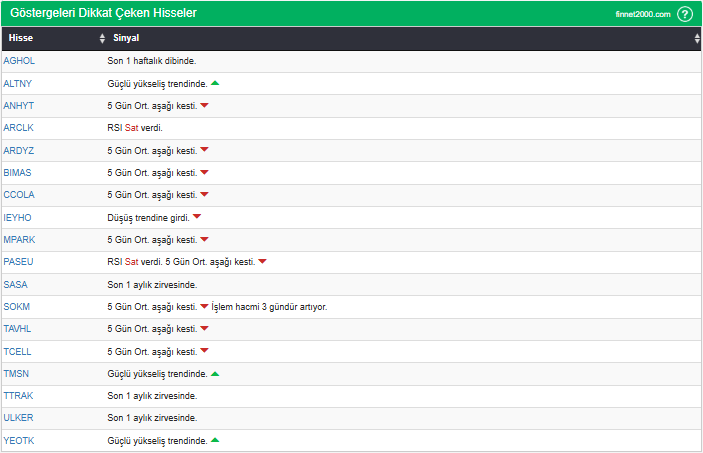This screenshot has width=703, height=453.
Task: Open the TCELL stock link
Action: click(x=17, y=351)
